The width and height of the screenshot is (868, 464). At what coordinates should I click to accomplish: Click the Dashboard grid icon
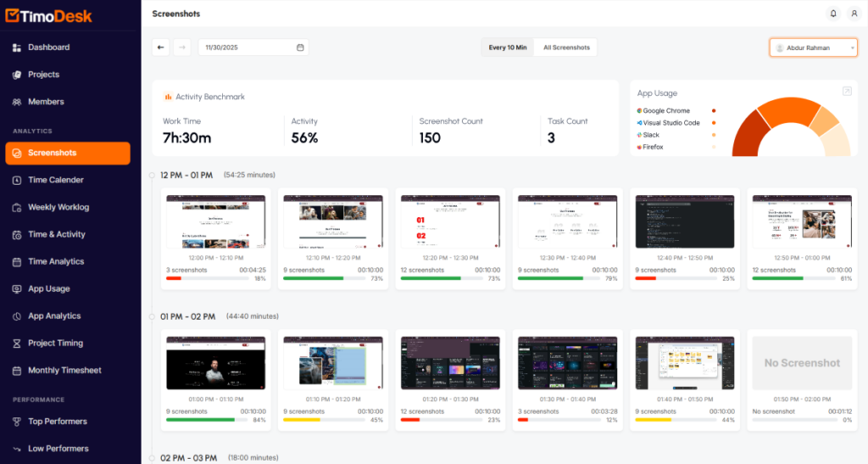tap(17, 48)
